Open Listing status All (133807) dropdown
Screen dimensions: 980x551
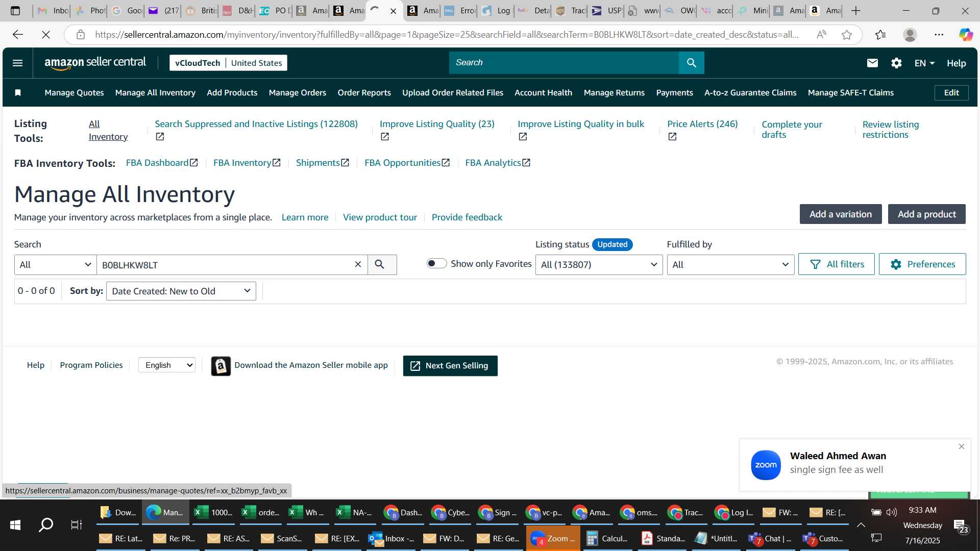[599, 265]
